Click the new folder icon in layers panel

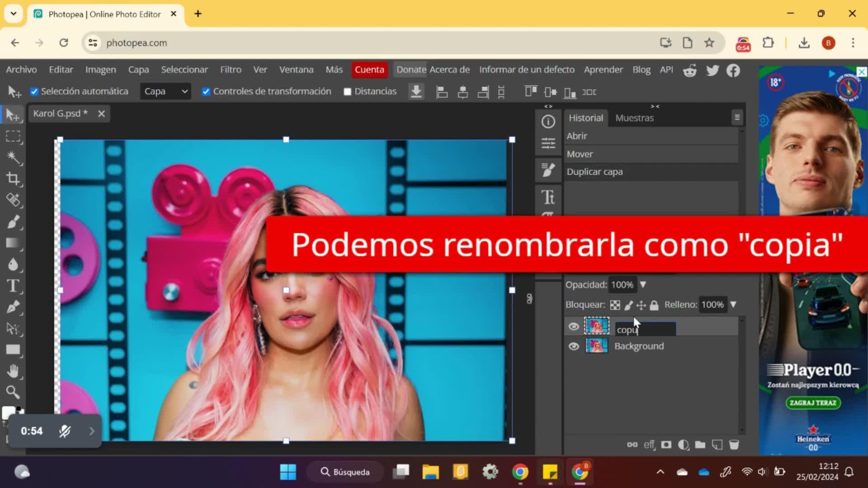point(700,445)
